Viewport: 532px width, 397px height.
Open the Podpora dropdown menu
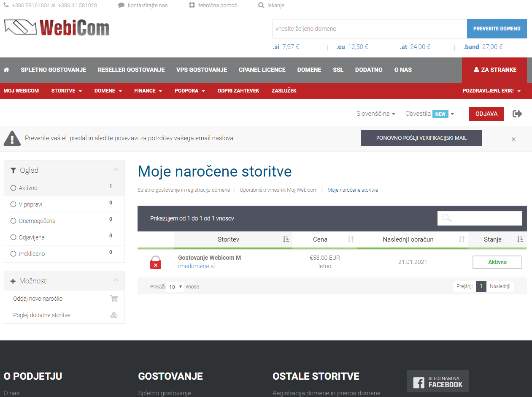(190, 91)
